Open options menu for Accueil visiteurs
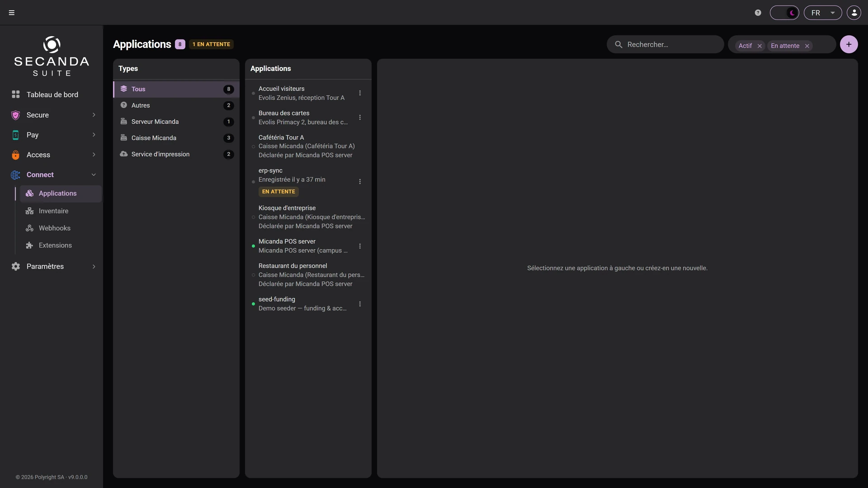The width and height of the screenshot is (868, 488). point(360,93)
